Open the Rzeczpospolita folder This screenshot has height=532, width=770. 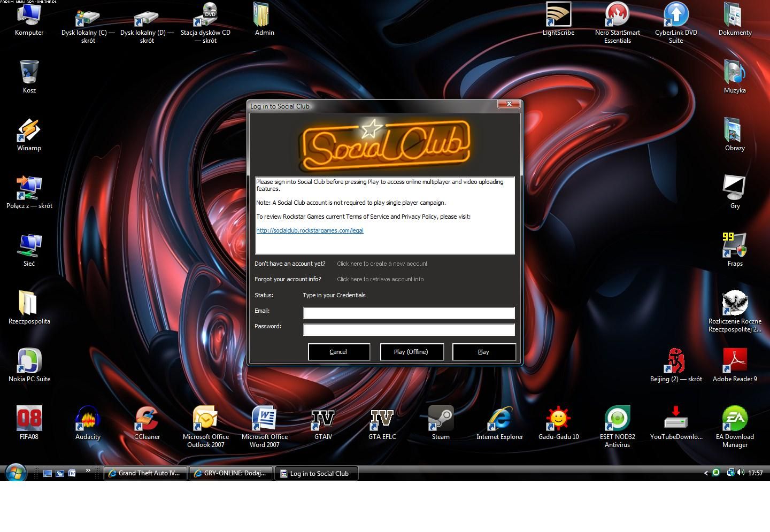pyautogui.click(x=29, y=307)
